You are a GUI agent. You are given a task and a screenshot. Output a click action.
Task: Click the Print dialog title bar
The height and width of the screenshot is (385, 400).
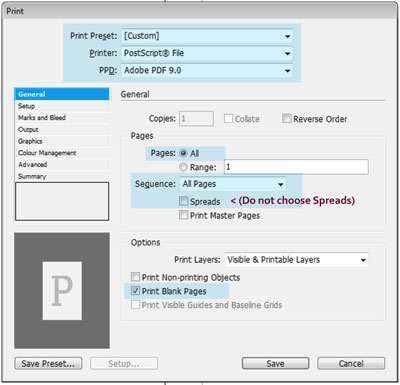click(x=200, y=11)
